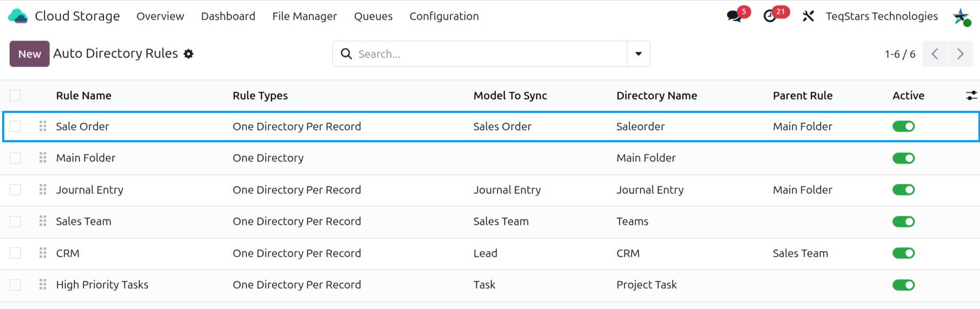Click the drag handle for CRM row
Viewport: 980px width, 309px height.
click(43, 253)
